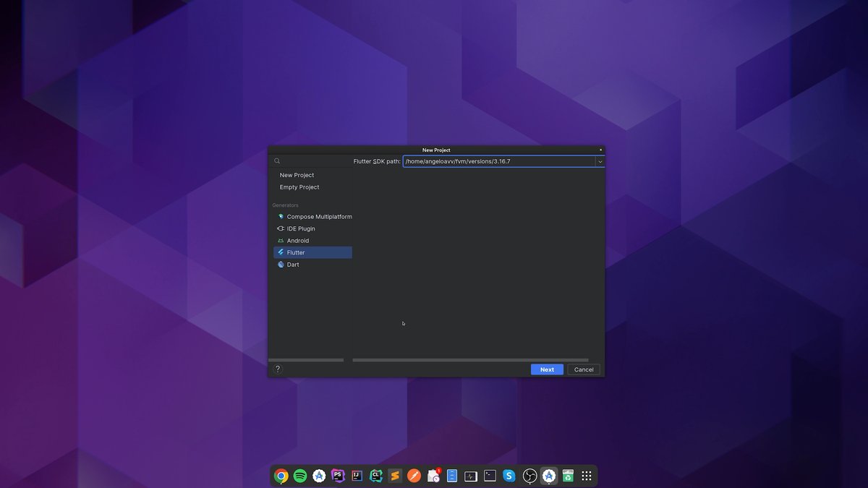Close the New Project dialog
The image size is (868, 488).
coord(600,150)
